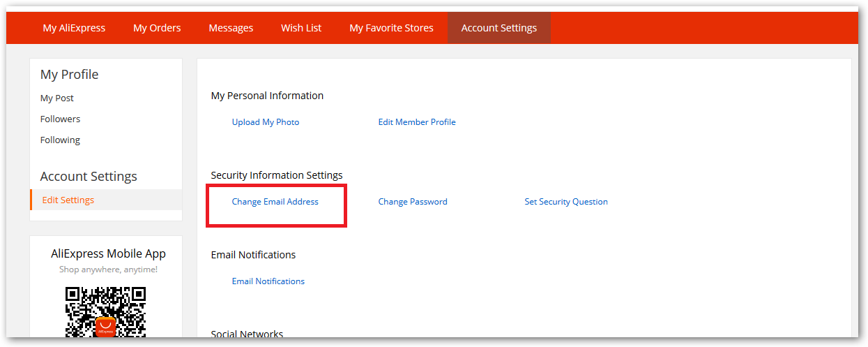Click the Upload My Photo link
This screenshot has width=868, height=347.
[x=266, y=122]
